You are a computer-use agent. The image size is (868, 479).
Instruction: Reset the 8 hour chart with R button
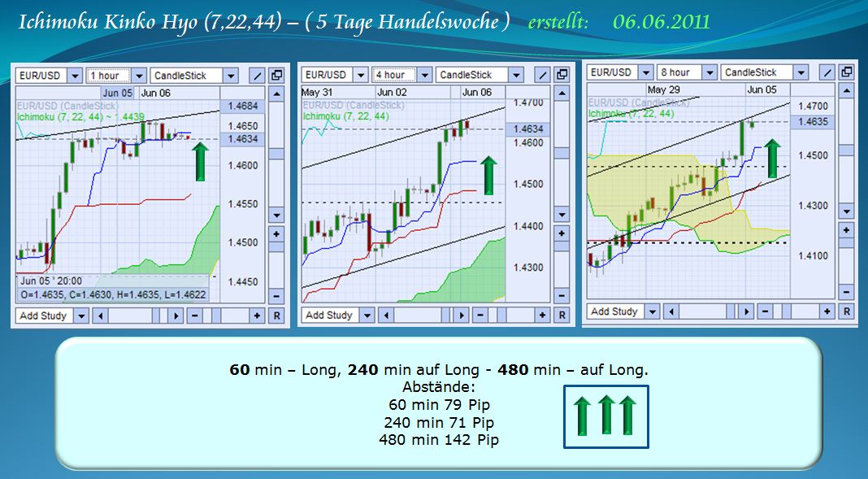[846, 311]
